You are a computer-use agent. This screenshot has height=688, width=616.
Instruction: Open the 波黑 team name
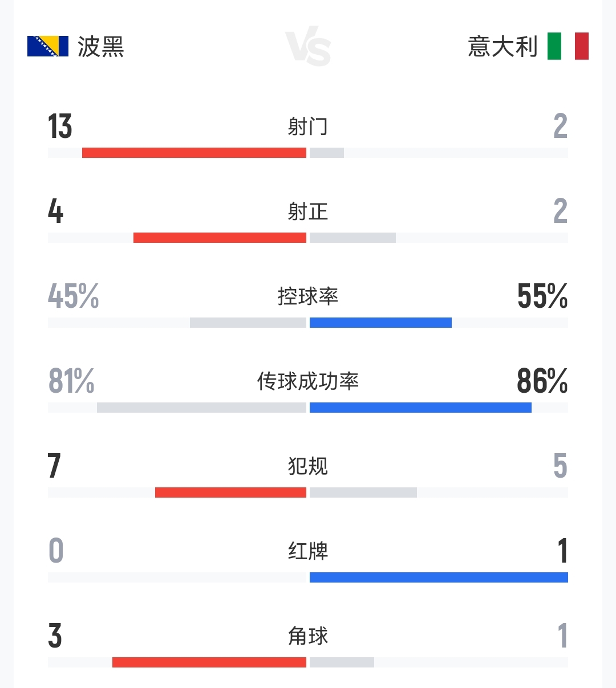[x=101, y=47]
